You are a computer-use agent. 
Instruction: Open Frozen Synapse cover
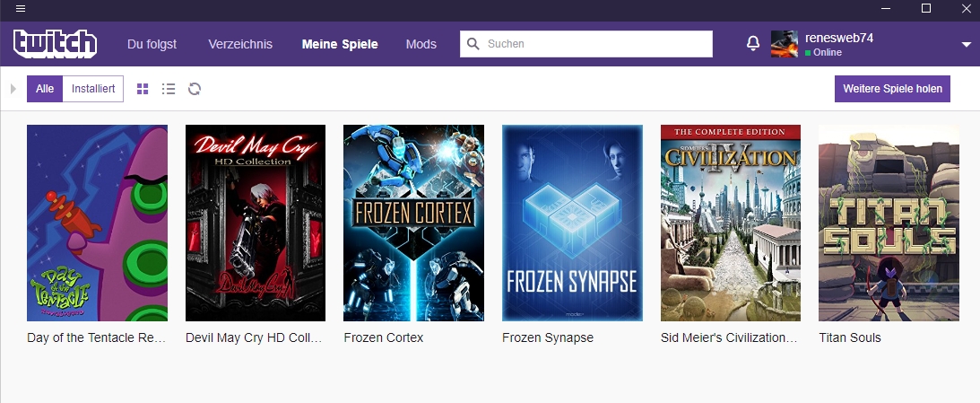coord(573,223)
